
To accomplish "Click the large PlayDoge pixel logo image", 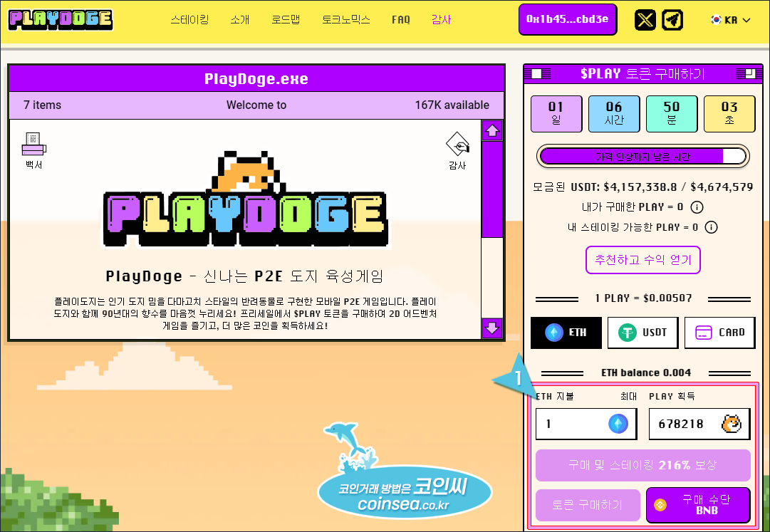I will (x=245, y=199).
